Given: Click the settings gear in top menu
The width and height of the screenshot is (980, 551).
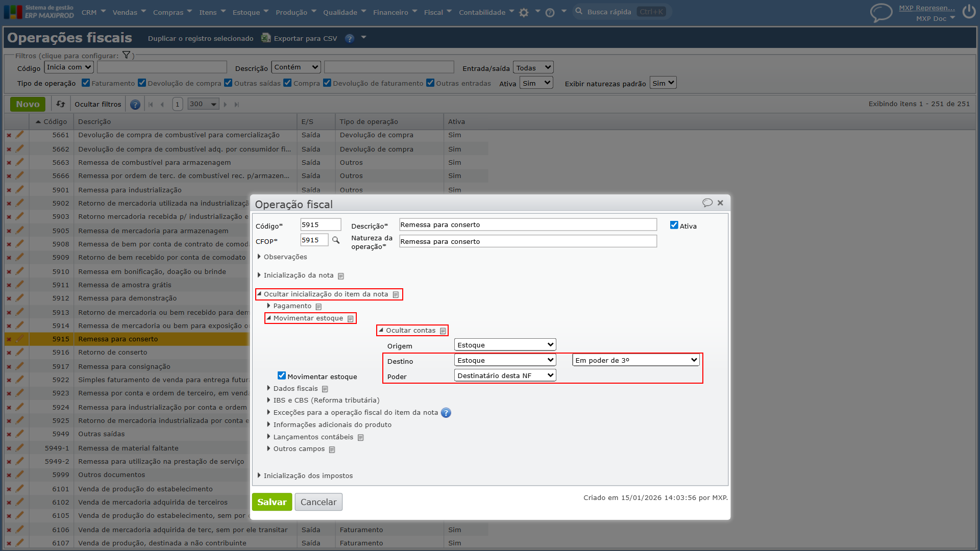Looking at the screenshot, I should pyautogui.click(x=524, y=12).
